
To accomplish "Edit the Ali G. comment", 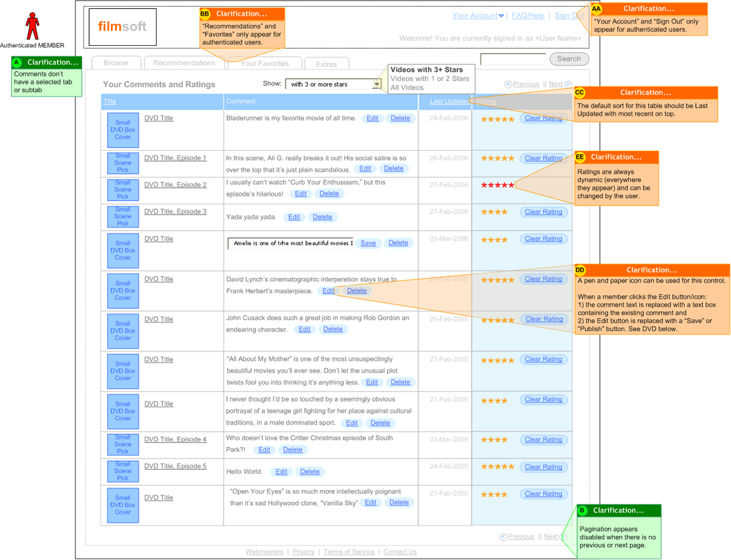I will (365, 169).
